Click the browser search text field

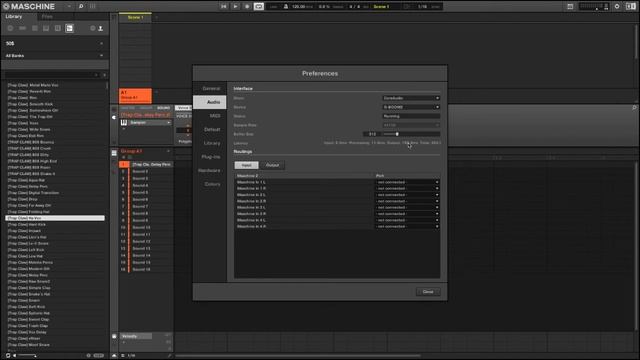(x=50, y=75)
